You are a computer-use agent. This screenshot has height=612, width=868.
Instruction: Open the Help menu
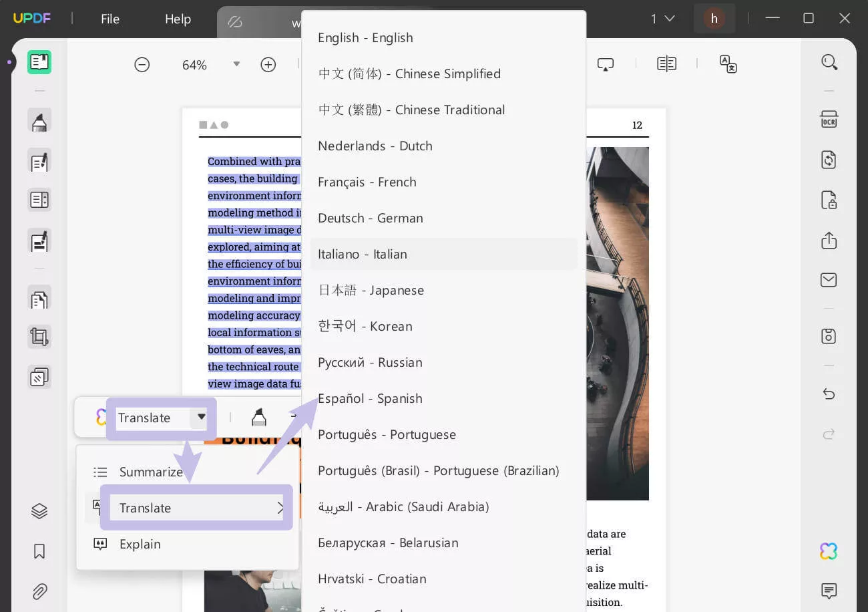pyautogui.click(x=178, y=19)
